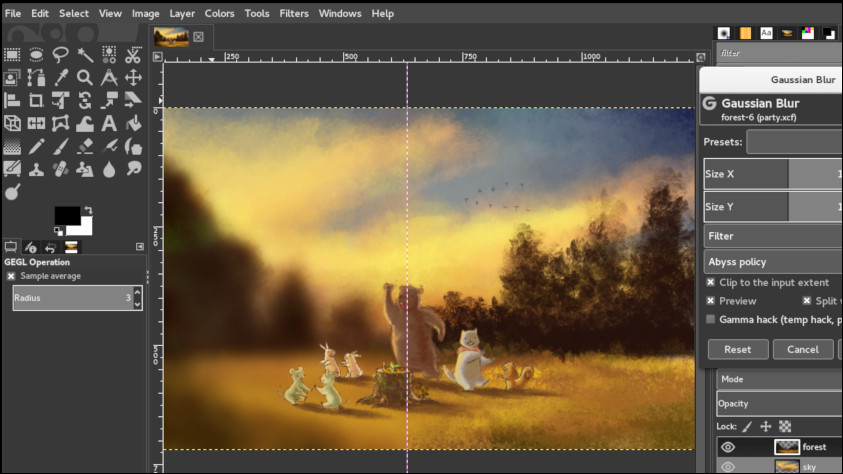The width and height of the screenshot is (843, 474).
Task: Toggle the lock alpha channel checkerboard icon
Action: [x=785, y=427]
